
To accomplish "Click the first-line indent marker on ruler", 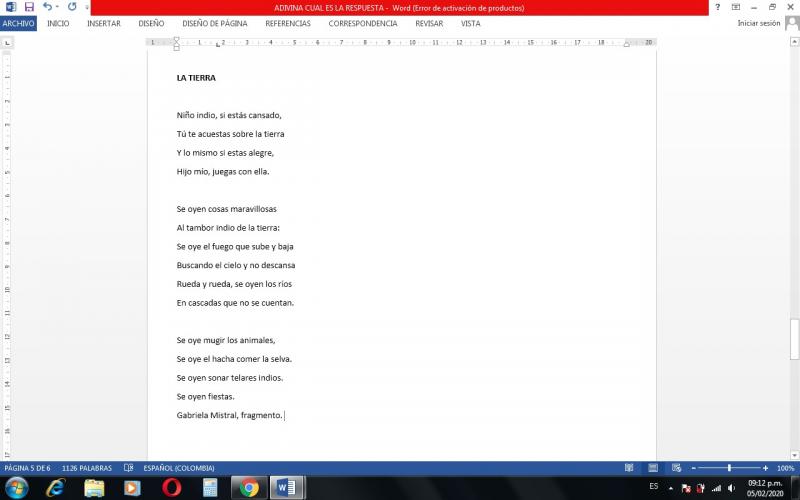I will pos(177,39).
